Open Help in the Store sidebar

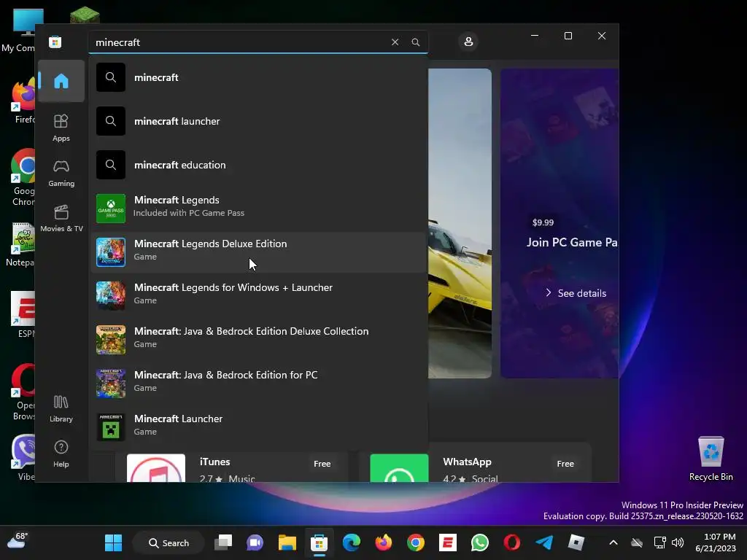(x=61, y=454)
